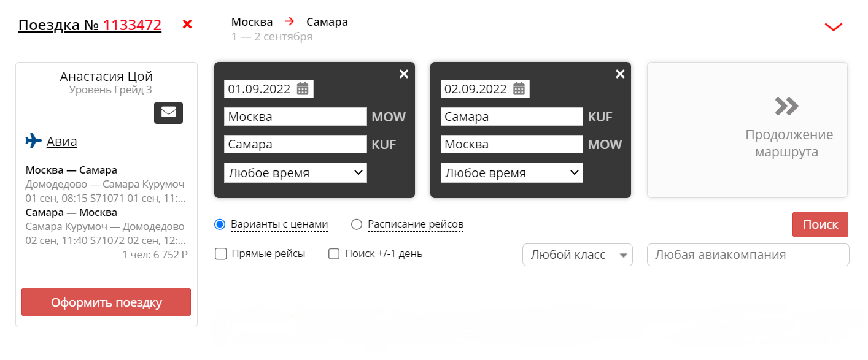Open the Авиа link
Image resolution: width=868 pixels, height=360 pixels.
coord(62,142)
